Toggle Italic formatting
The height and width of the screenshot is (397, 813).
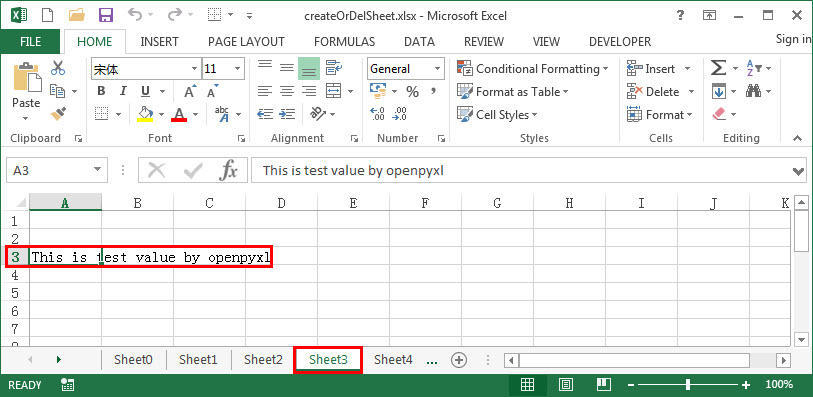click(x=123, y=91)
